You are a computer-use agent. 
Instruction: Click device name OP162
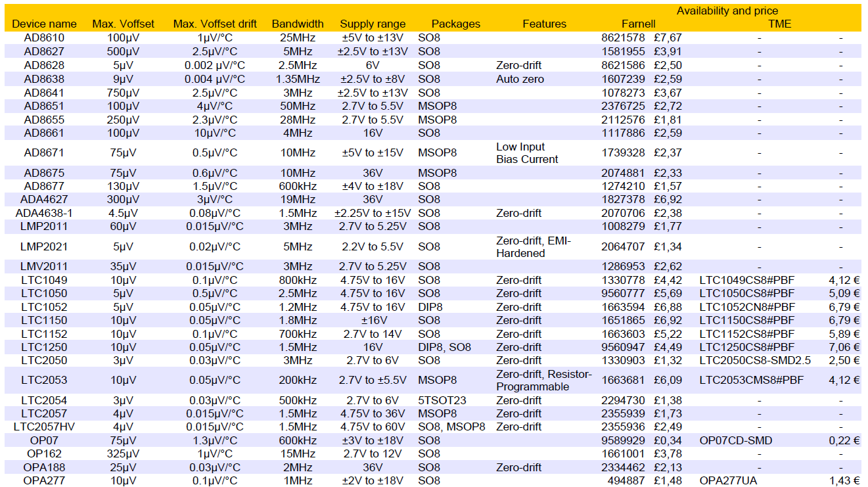click(45, 453)
